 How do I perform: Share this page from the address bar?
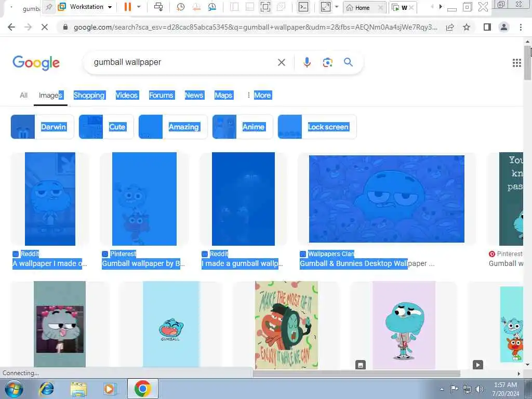tap(450, 27)
